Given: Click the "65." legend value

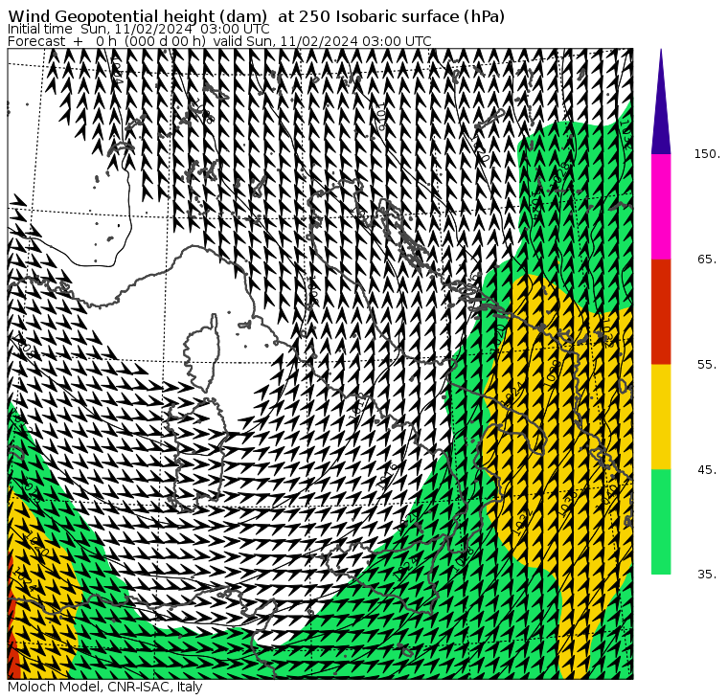Looking at the screenshot, I should [x=708, y=259].
